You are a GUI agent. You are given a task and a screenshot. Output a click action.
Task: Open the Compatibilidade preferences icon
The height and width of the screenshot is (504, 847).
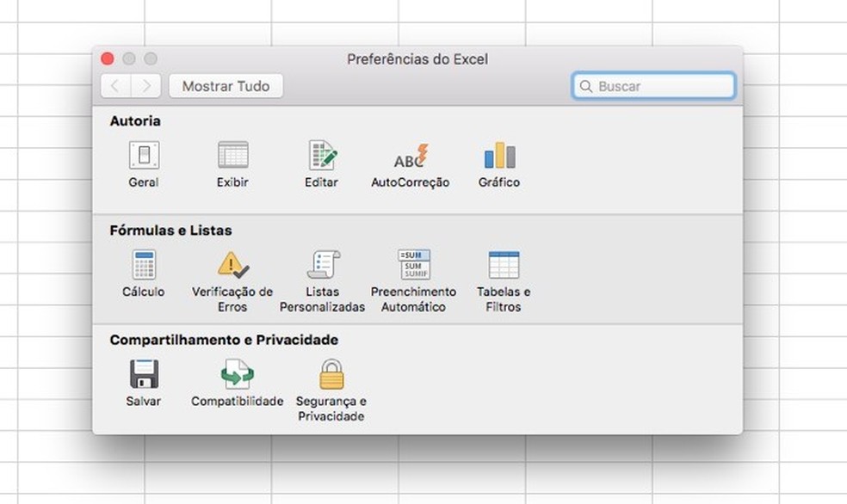pos(237,374)
